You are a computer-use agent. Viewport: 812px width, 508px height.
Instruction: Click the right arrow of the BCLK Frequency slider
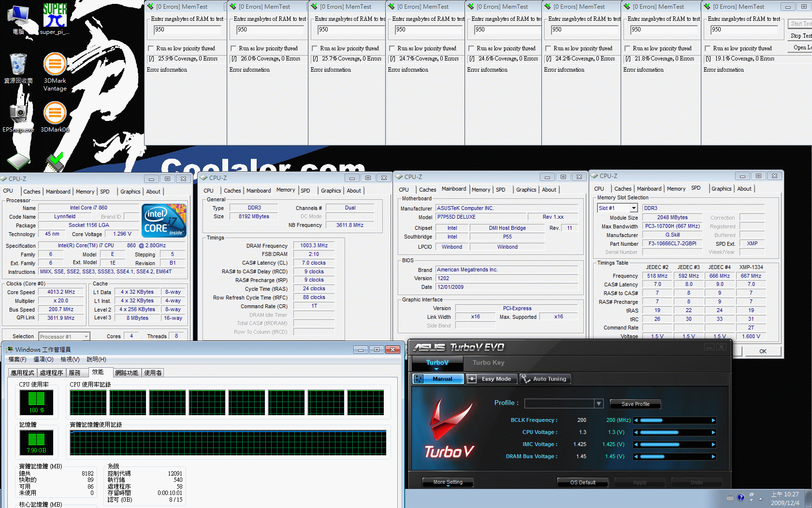[x=713, y=420]
